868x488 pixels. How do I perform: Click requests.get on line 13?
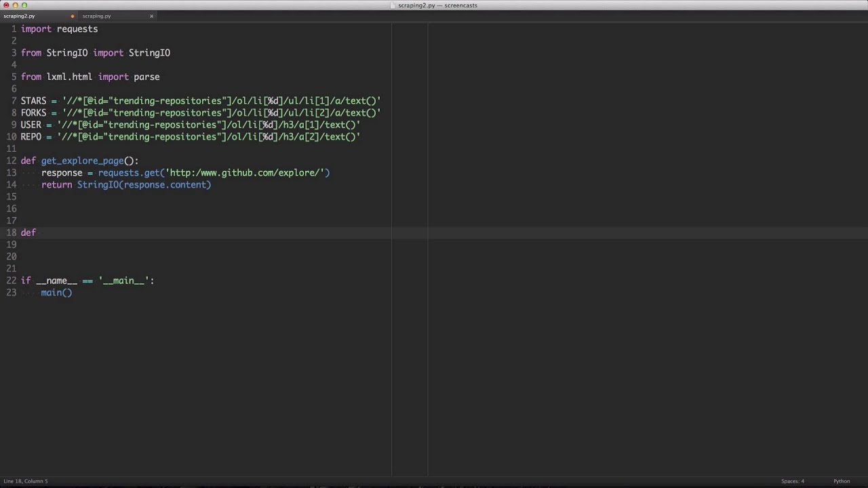(129, 173)
